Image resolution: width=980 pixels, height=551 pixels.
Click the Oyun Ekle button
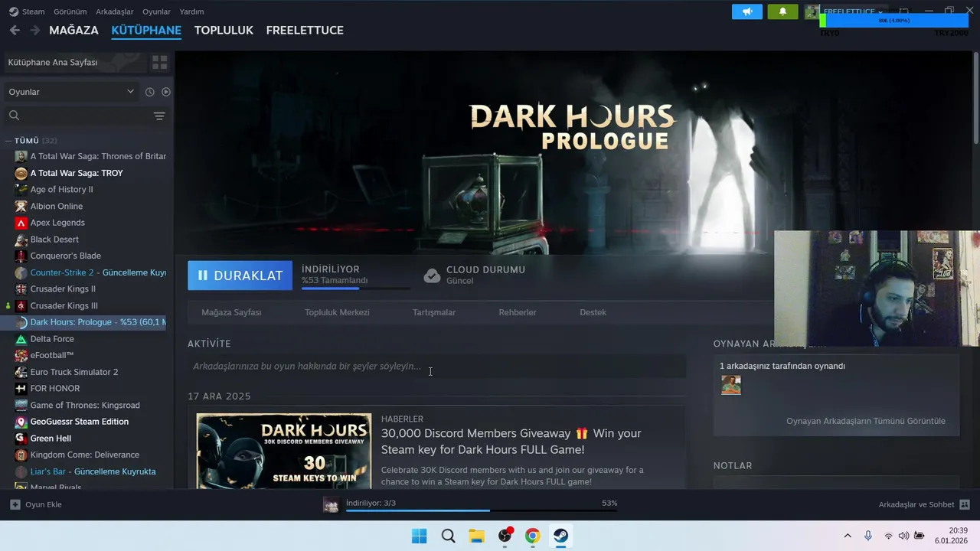tap(35, 504)
